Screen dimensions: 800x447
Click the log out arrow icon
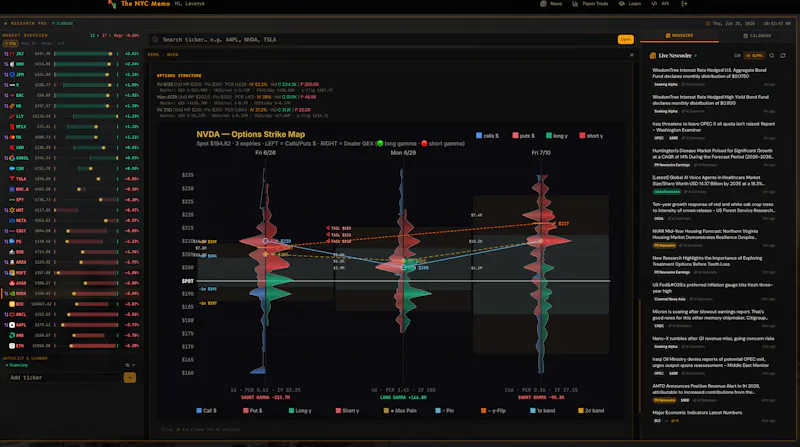point(684,4)
